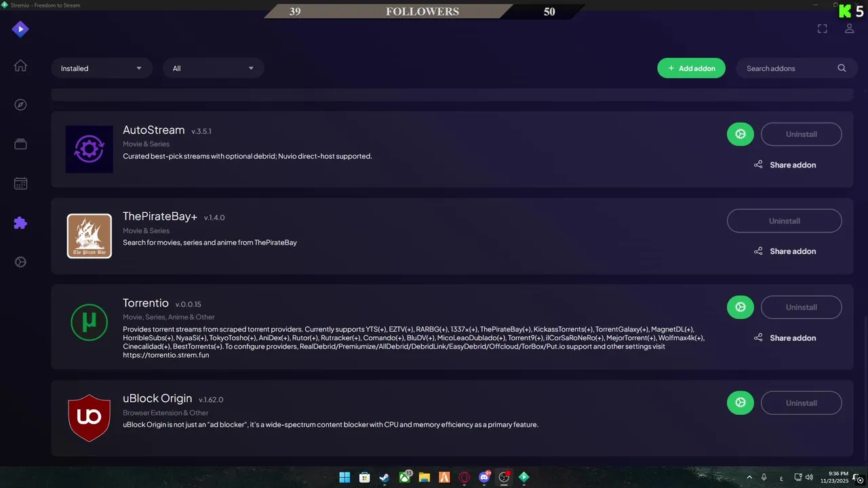Click the Torrentio provider description text
The width and height of the screenshot is (868, 488).
(414, 342)
